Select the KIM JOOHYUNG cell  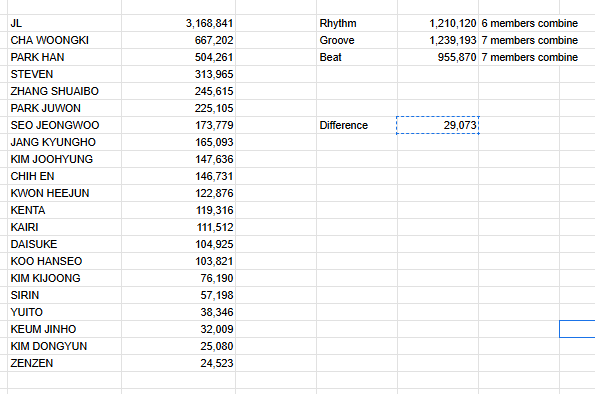coord(65,159)
